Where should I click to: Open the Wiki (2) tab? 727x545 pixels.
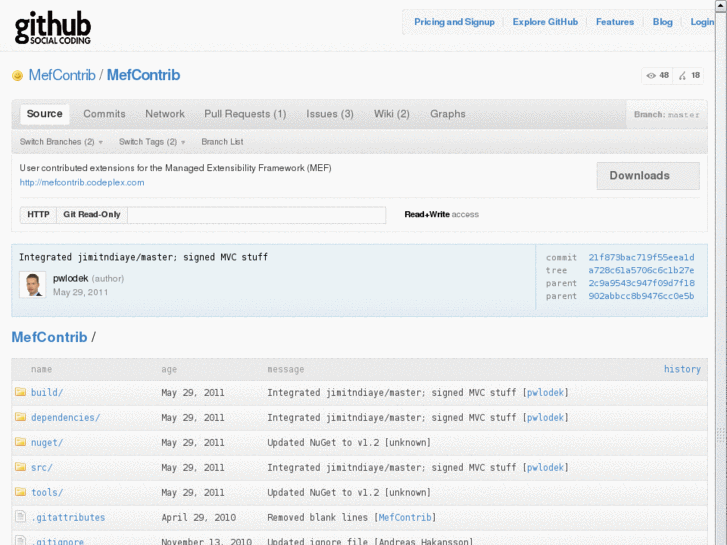pyautogui.click(x=392, y=114)
